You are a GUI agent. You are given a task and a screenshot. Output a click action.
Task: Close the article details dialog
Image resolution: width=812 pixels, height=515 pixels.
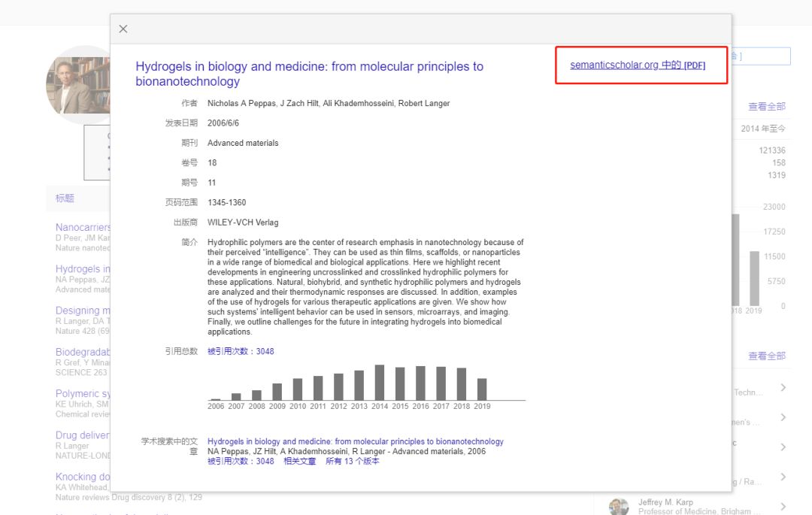tap(123, 29)
